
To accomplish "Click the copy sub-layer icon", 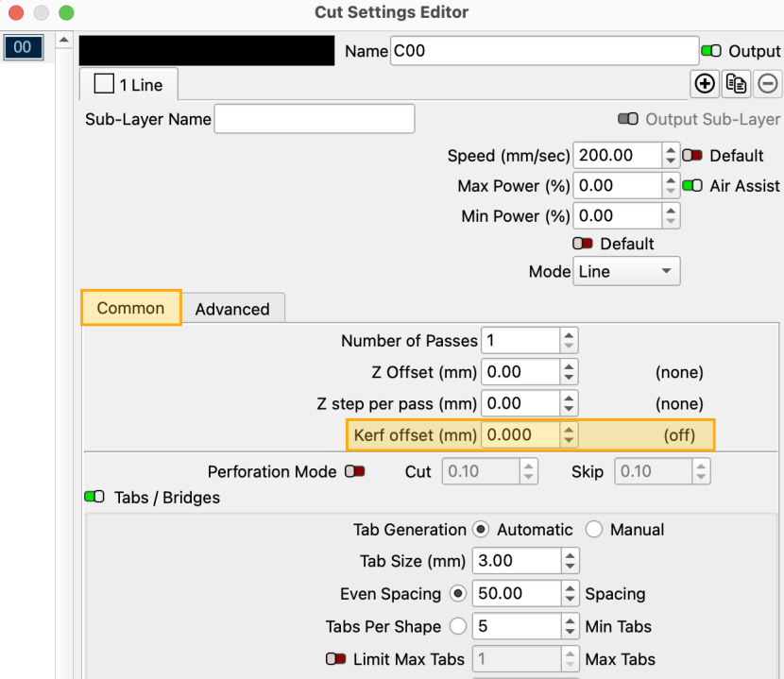I will click(x=736, y=84).
